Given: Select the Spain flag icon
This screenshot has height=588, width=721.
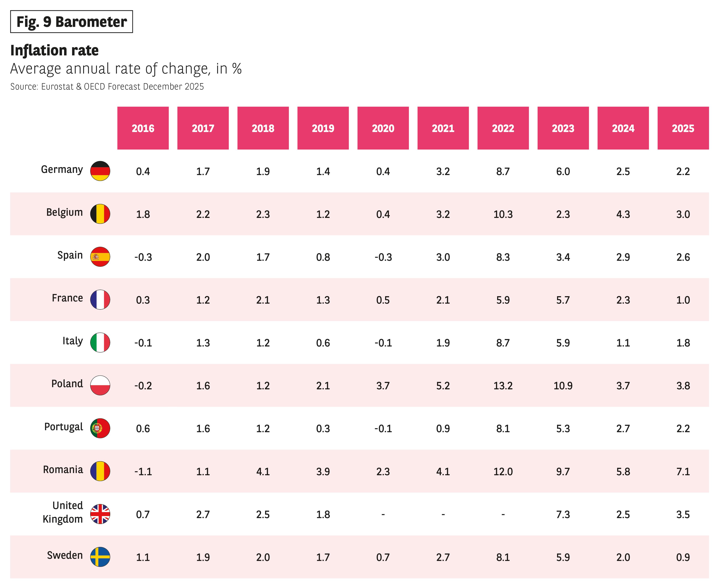Looking at the screenshot, I should [100, 257].
